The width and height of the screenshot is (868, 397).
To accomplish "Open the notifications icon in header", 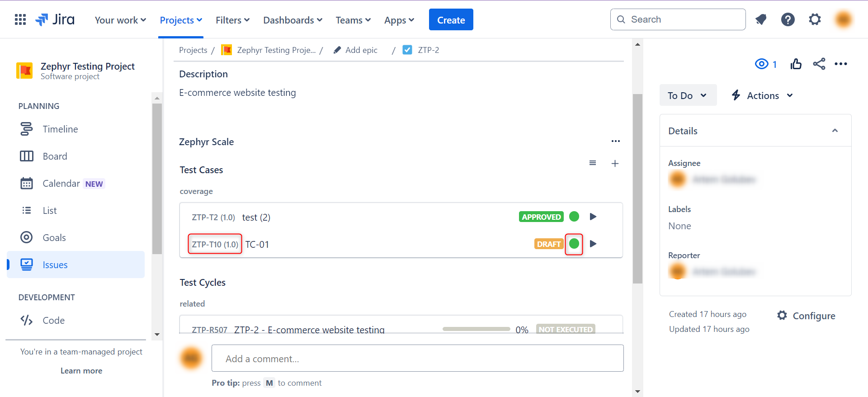I will (761, 20).
